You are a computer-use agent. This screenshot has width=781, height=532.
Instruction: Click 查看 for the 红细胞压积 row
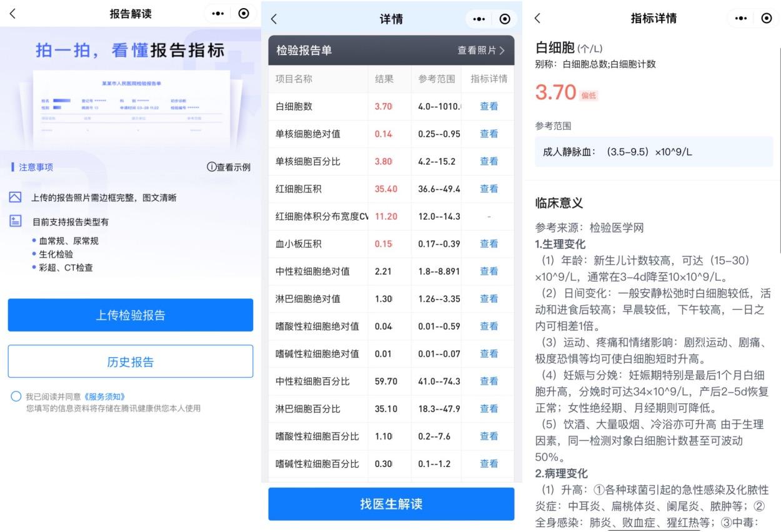tap(489, 189)
